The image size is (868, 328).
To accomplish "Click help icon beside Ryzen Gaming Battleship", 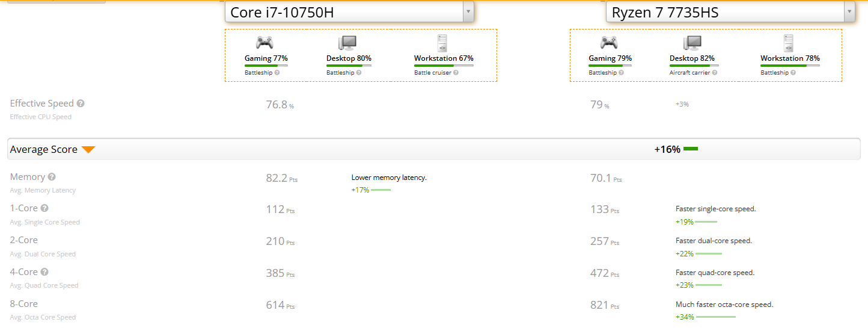I will pos(621,73).
